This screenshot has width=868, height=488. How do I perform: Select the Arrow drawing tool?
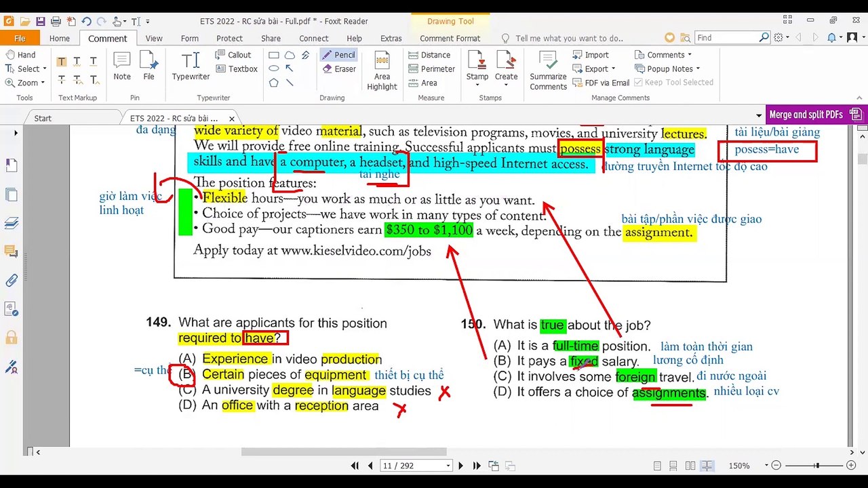[x=290, y=68]
